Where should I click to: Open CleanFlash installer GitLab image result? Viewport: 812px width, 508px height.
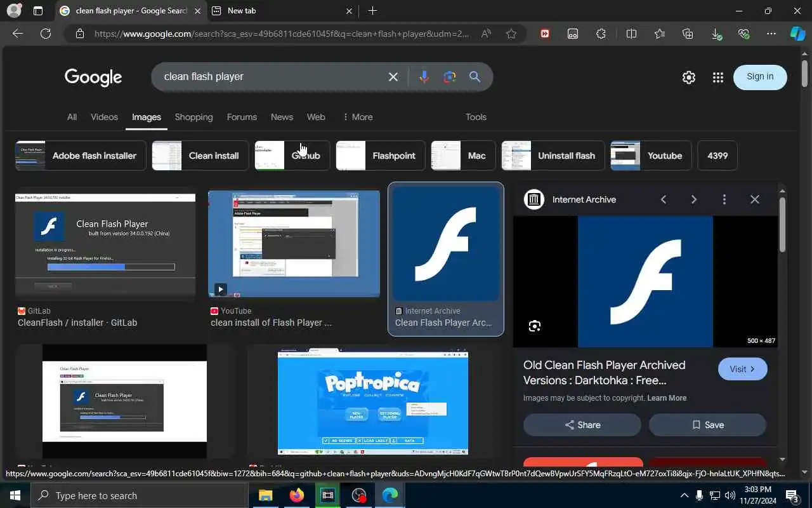[105, 246]
